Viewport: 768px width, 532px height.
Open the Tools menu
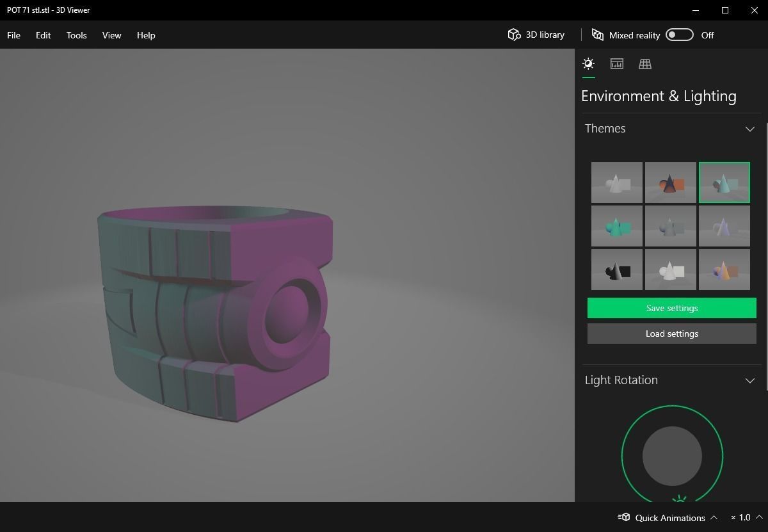(76, 35)
